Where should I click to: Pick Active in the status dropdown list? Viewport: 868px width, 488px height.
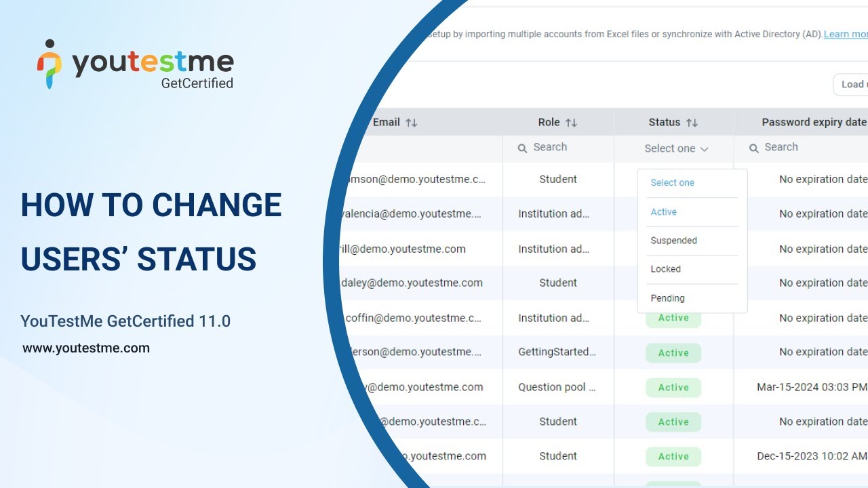[664, 211]
